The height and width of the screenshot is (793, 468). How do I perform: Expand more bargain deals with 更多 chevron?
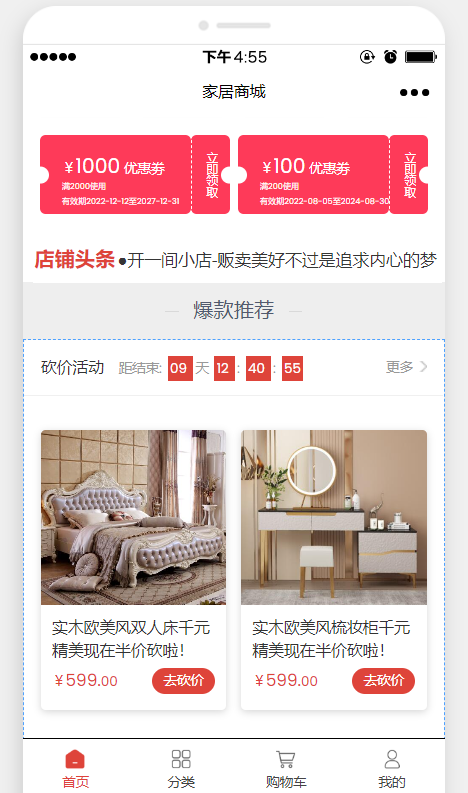pos(406,367)
